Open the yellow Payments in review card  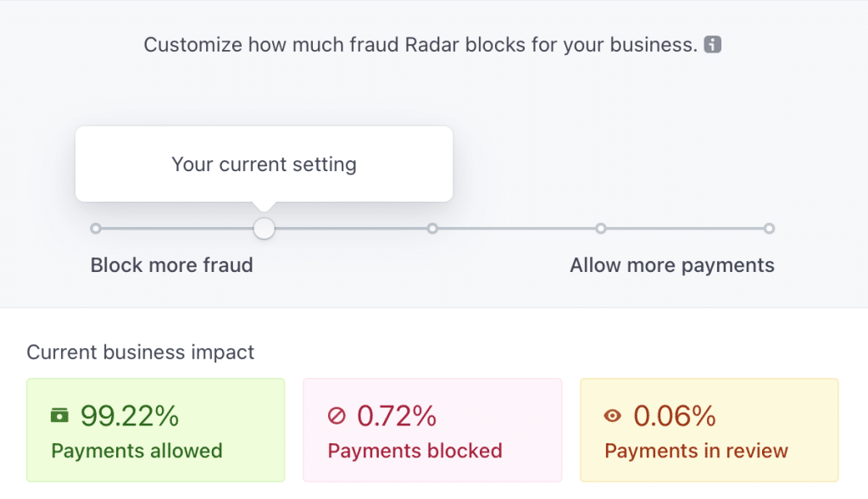coord(709,430)
